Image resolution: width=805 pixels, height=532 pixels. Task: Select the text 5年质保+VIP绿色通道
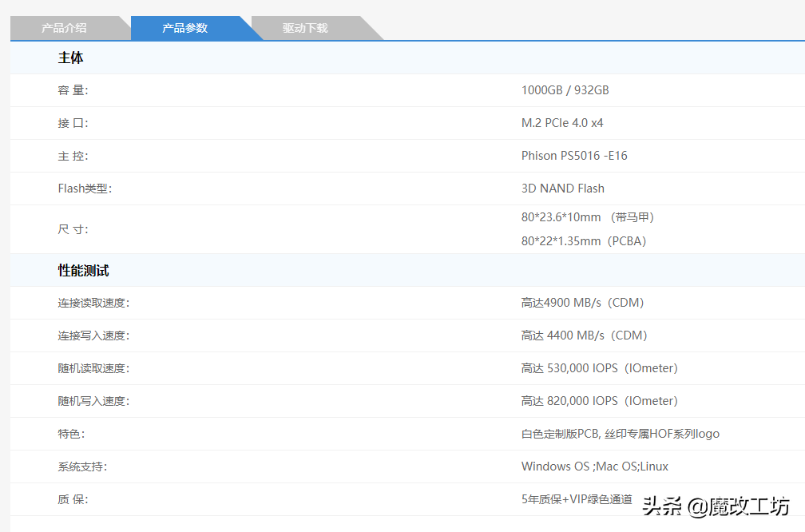tap(577, 500)
